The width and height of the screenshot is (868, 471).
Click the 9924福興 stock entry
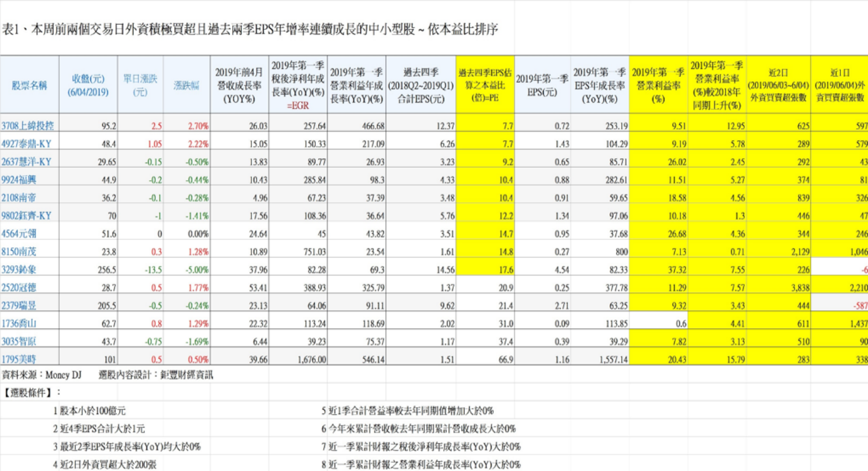click(19, 180)
